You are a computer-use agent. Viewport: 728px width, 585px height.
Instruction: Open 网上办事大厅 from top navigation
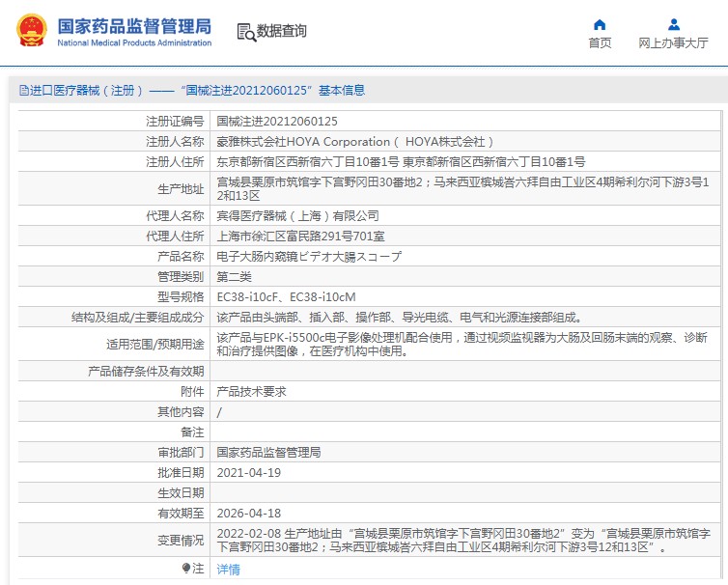coord(673,43)
